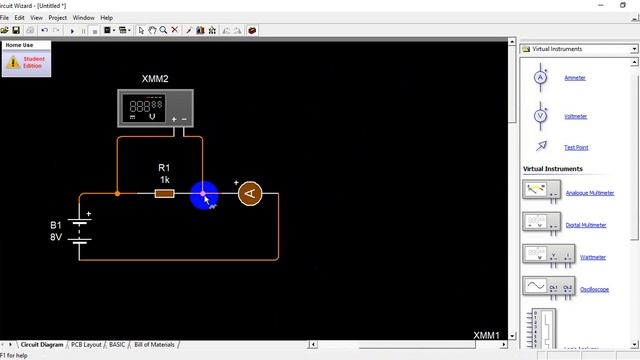Open the View menu

point(36,18)
